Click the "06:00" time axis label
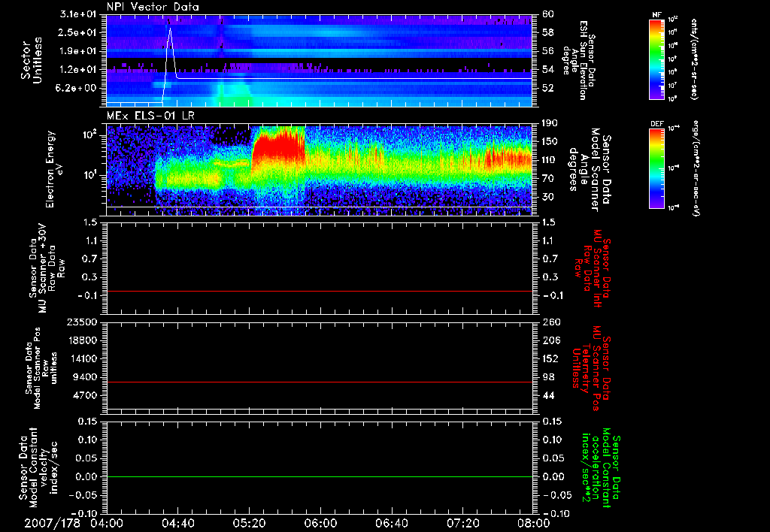This screenshot has width=770, height=532. point(320,523)
